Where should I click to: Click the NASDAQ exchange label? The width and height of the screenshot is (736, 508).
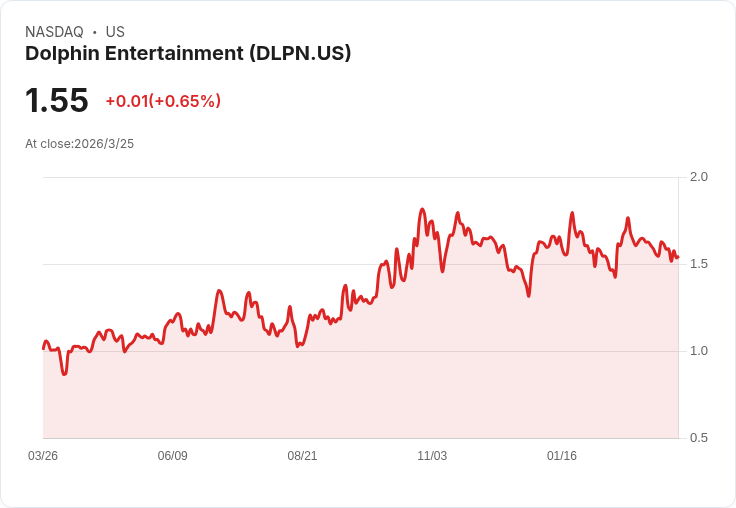[x=54, y=32]
